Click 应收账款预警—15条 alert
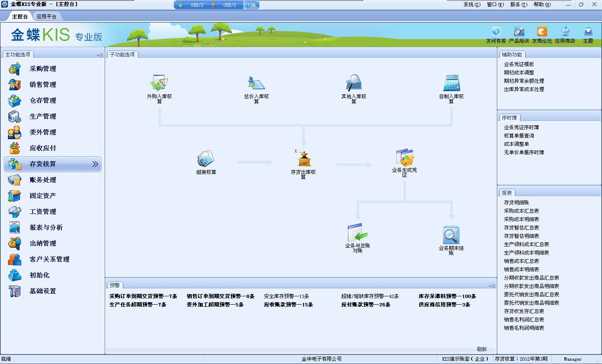Image resolution: width=602 pixels, height=364 pixels. (288, 305)
